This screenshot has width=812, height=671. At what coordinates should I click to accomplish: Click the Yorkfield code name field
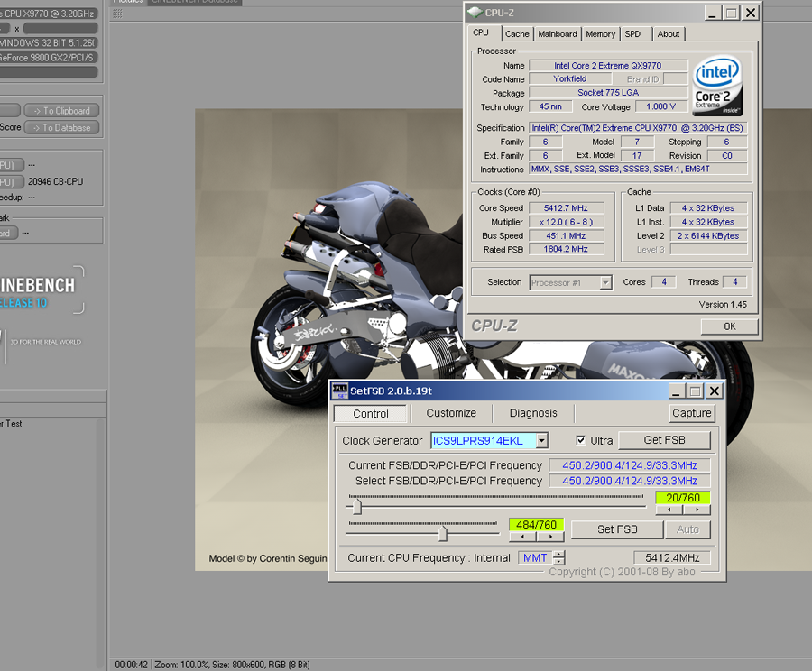tap(569, 78)
